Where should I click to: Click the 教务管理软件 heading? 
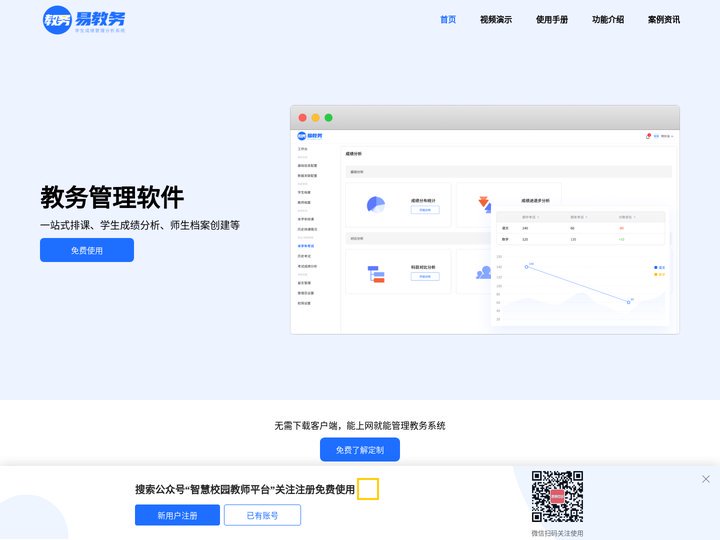click(112, 197)
